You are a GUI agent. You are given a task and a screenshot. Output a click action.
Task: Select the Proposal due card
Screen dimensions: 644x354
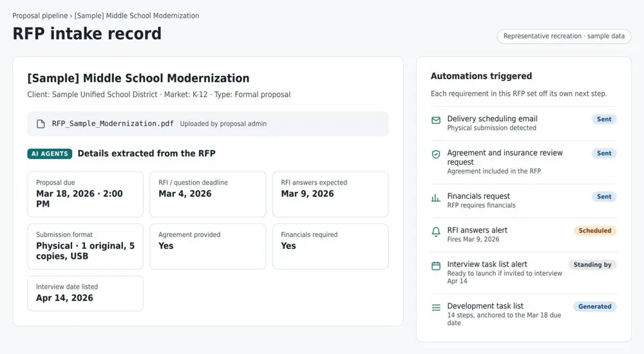tap(86, 194)
